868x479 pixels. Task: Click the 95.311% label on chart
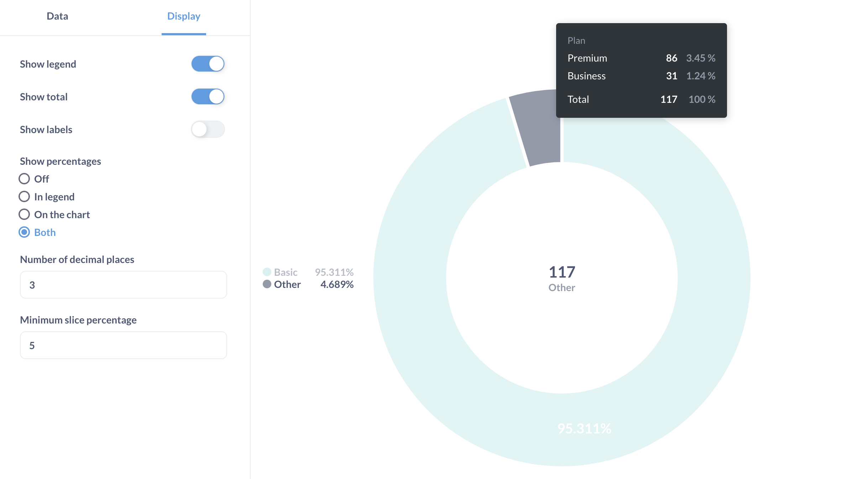coord(584,428)
